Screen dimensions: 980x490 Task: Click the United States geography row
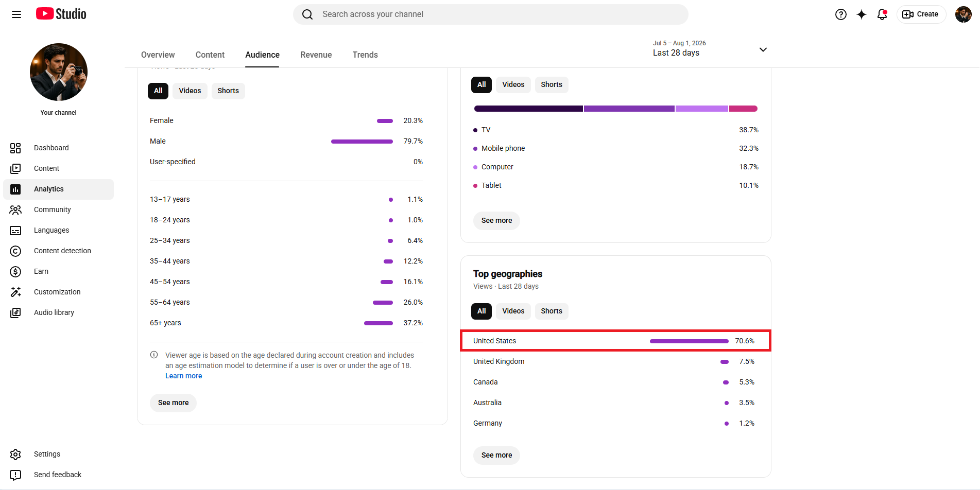pyautogui.click(x=615, y=341)
